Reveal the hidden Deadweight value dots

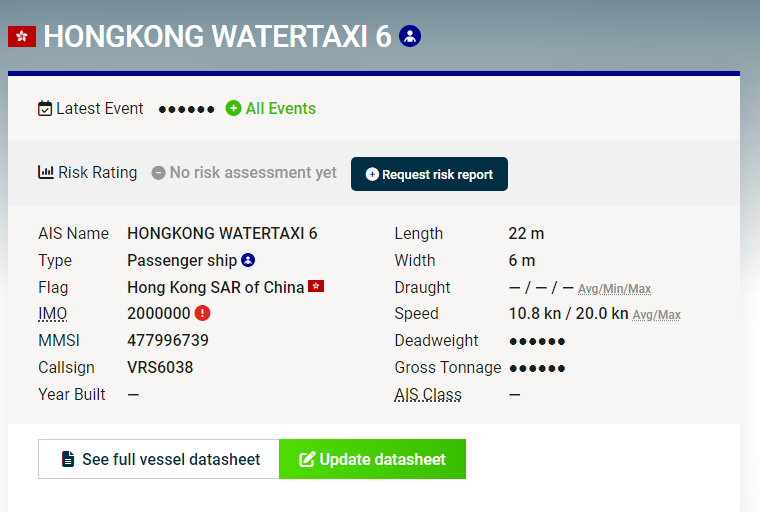(x=537, y=341)
